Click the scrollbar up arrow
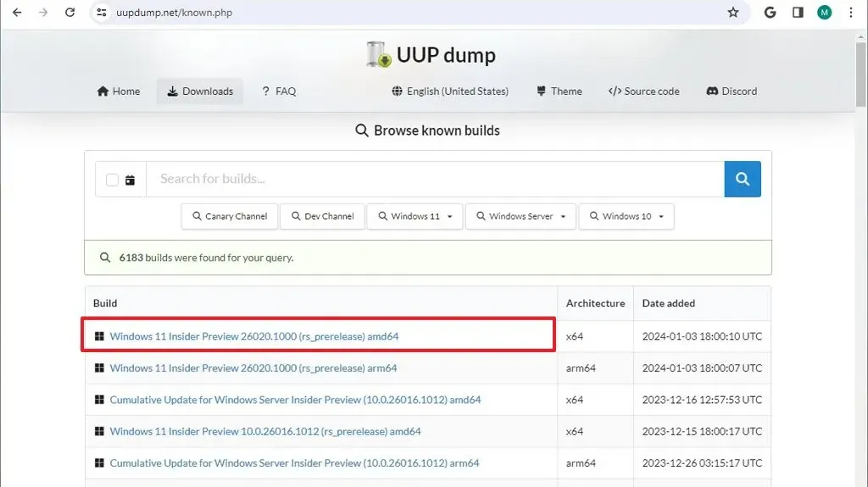The width and height of the screenshot is (868, 487). [861, 37]
